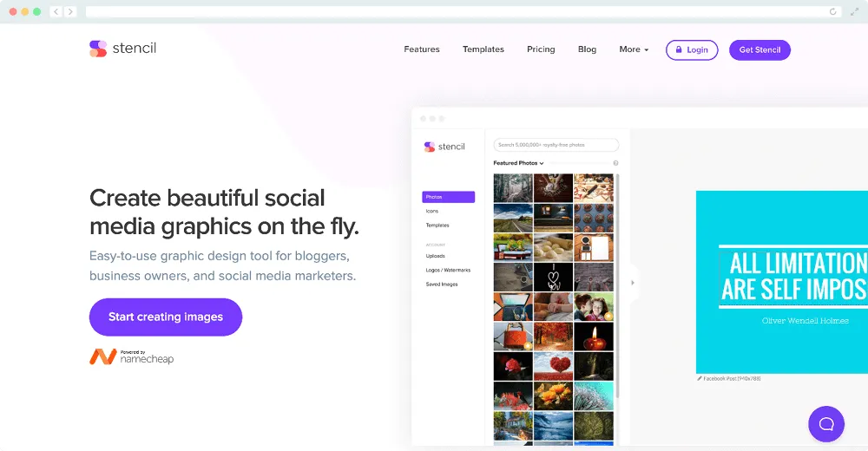This screenshot has width=868, height=451.
Task: Select the red rose photo thumbnail
Action: (x=513, y=366)
